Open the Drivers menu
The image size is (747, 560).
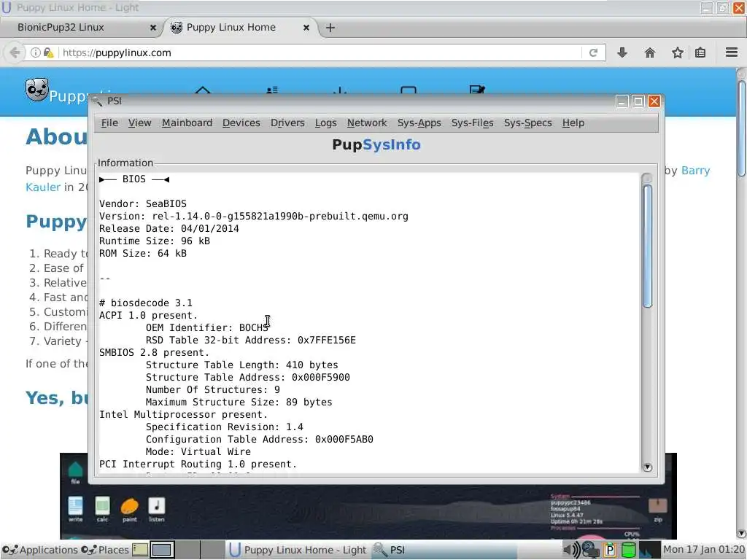point(287,122)
